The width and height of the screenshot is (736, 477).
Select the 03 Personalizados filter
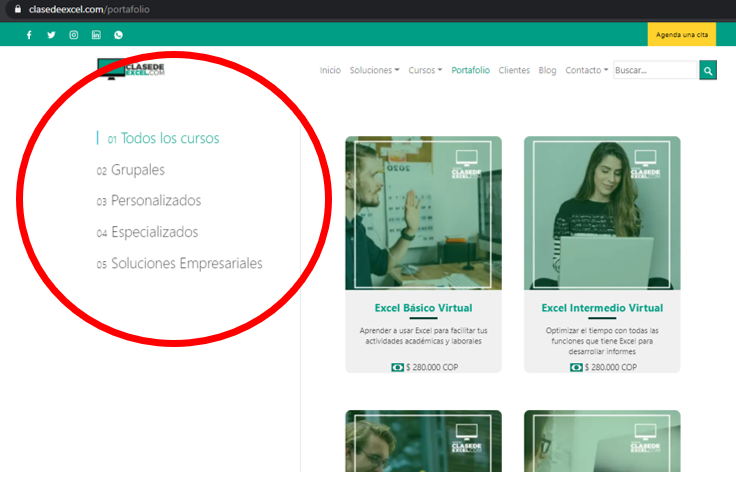[149, 200]
